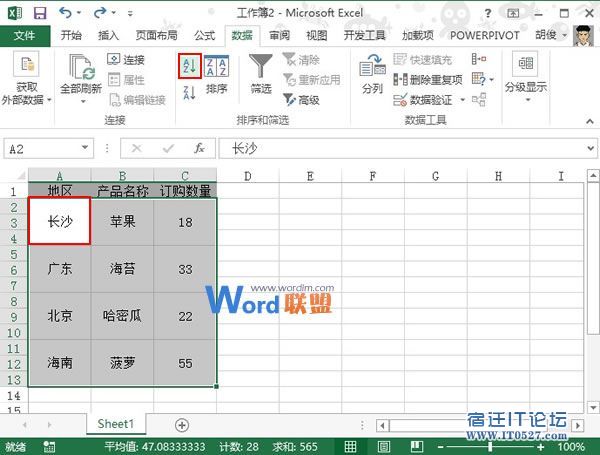Click the zoom out minus button
This screenshot has width=600, height=455.
pos(440,447)
